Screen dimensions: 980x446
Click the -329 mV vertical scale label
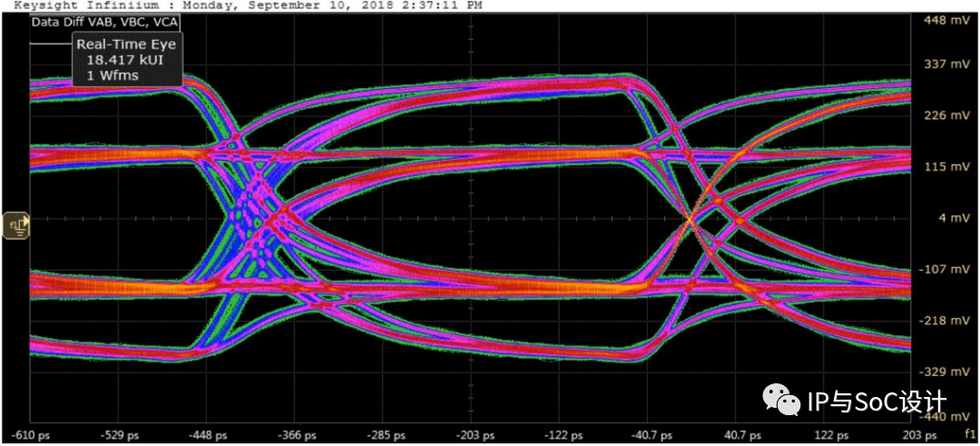(x=943, y=372)
